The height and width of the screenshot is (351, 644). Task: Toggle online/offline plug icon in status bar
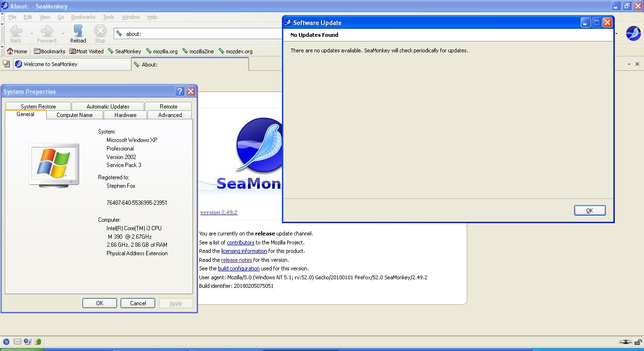coord(625,342)
